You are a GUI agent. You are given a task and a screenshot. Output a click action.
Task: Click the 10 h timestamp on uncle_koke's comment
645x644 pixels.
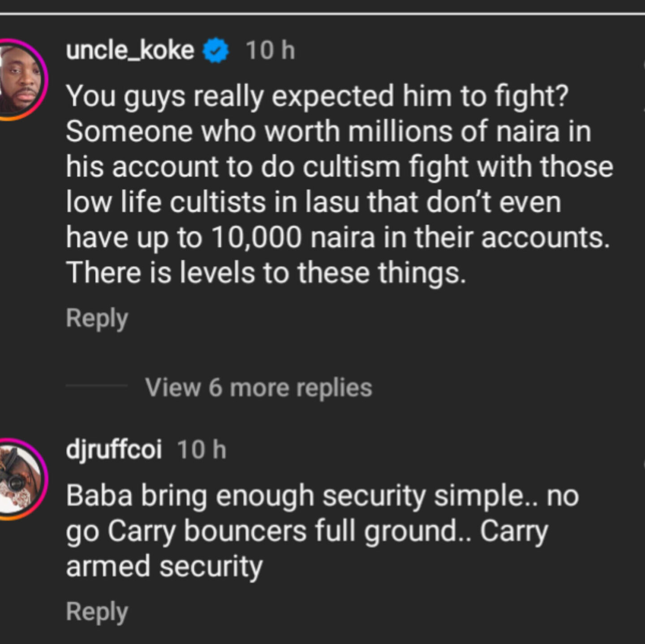pos(270,50)
